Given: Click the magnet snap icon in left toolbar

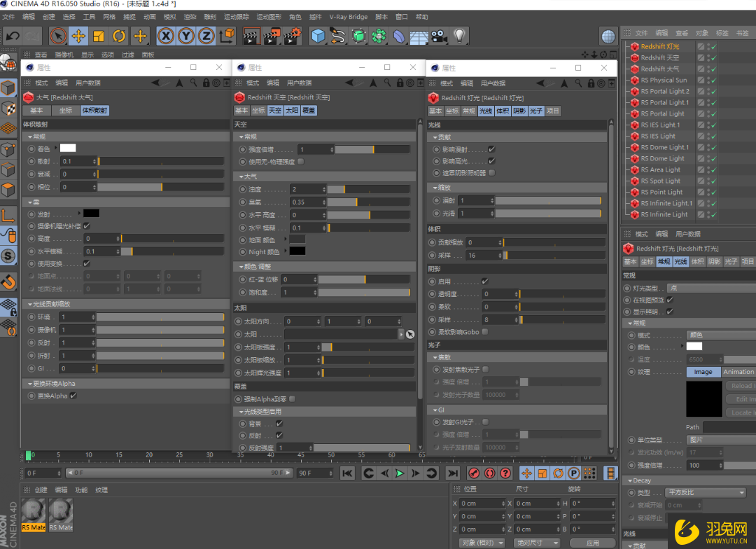Looking at the screenshot, I should (8, 282).
